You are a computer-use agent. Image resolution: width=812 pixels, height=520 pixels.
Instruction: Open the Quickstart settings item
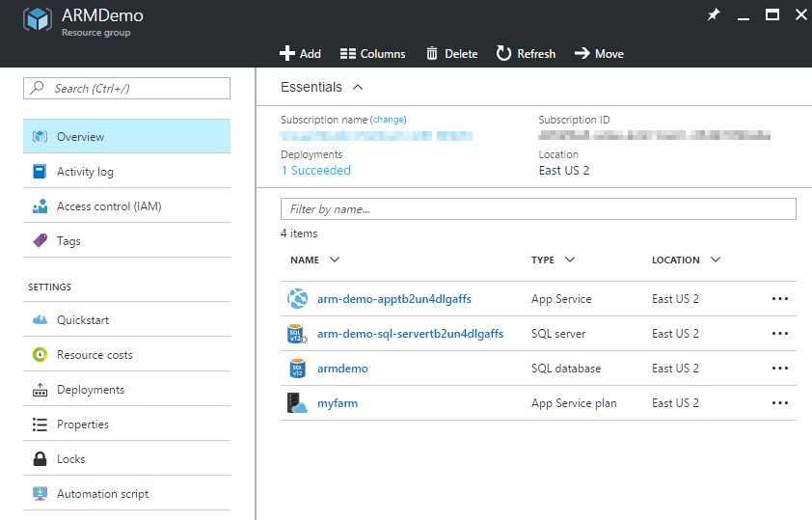(x=127, y=319)
